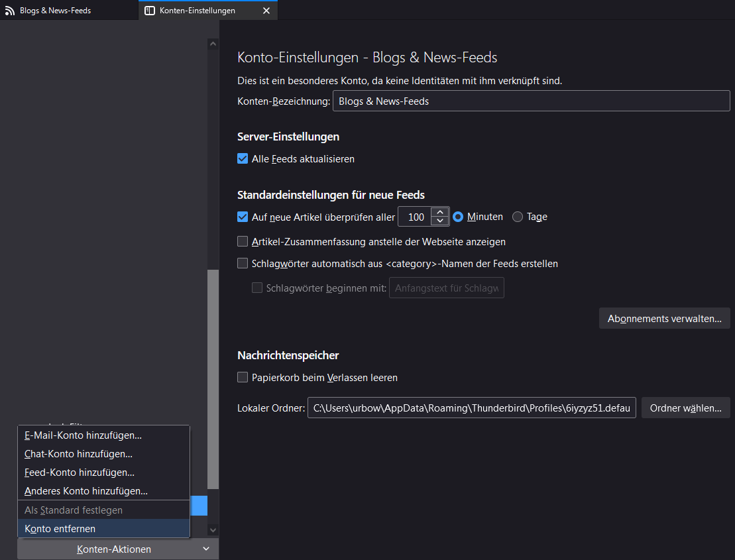735x560 pixels.
Task: Choose Feed-Konto hinzufügen from menu
Action: [x=103, y=473]
